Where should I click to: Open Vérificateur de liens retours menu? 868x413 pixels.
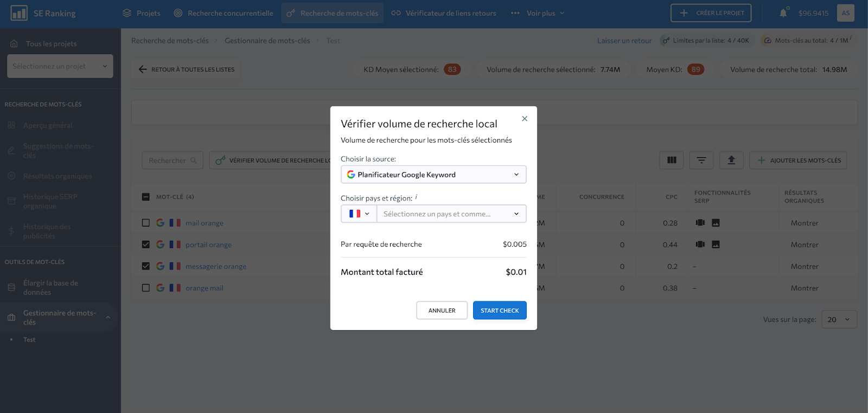[x=444, y=13]
